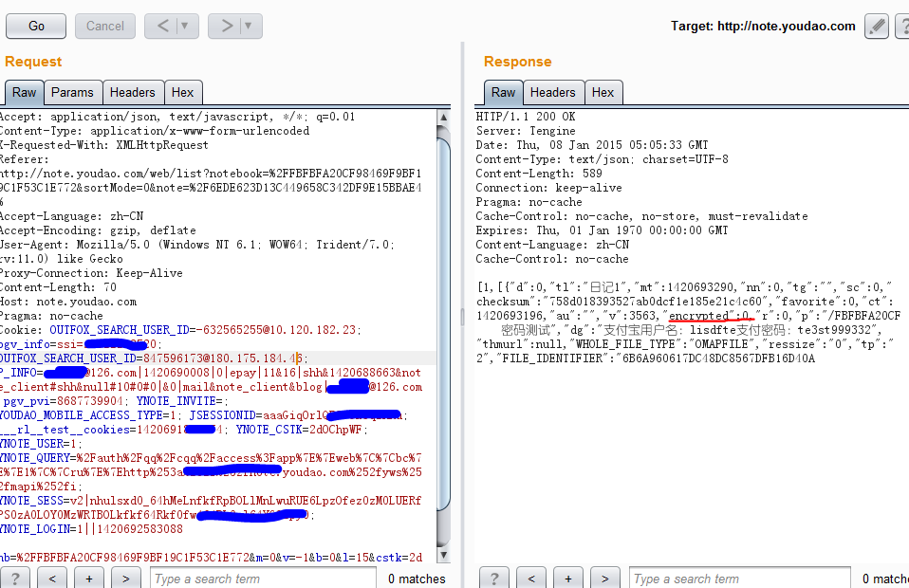Open request search help question-mark button
The width and height of the screenshot is (909, 588).
(15, 579)
